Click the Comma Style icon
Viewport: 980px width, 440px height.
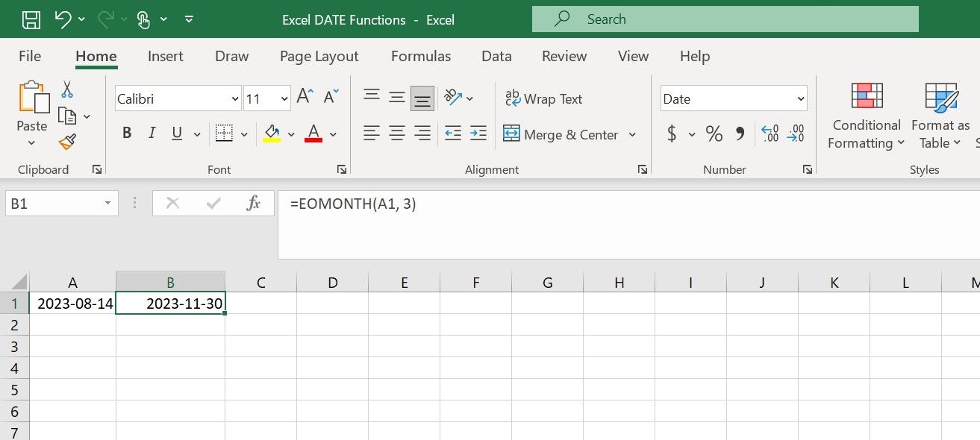tap(741, 133)
